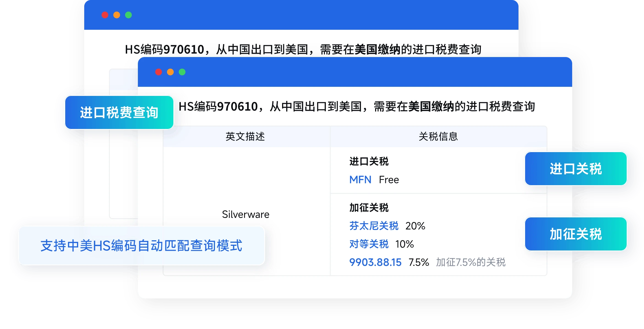Open the MFN tariff link

click(x=360, y=180)
